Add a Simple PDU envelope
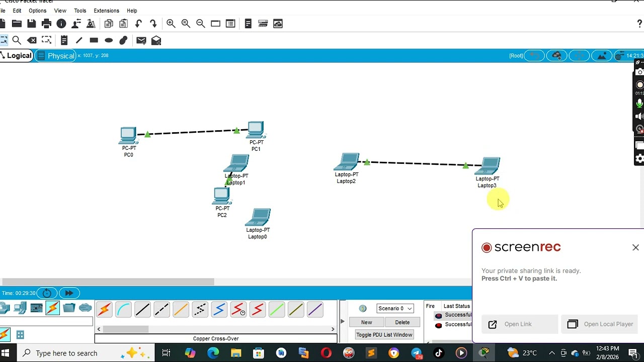Screen dimensions: 644x362 point(141,40)
